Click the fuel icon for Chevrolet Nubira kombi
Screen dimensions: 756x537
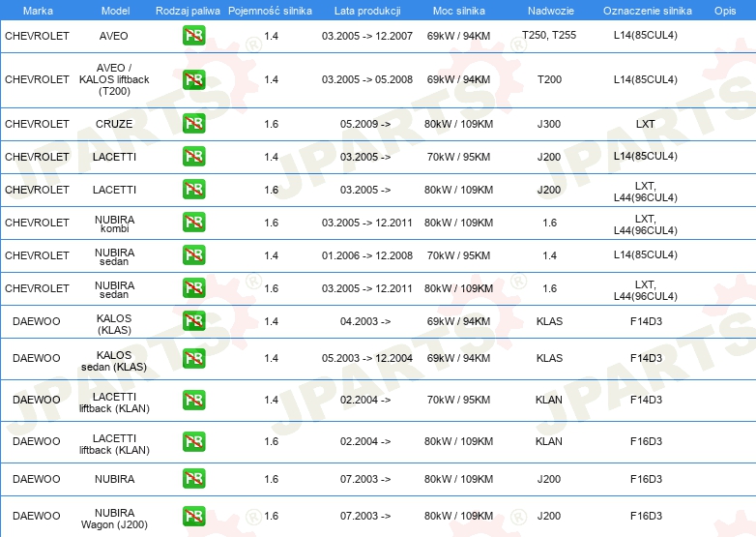pos(193,223)
